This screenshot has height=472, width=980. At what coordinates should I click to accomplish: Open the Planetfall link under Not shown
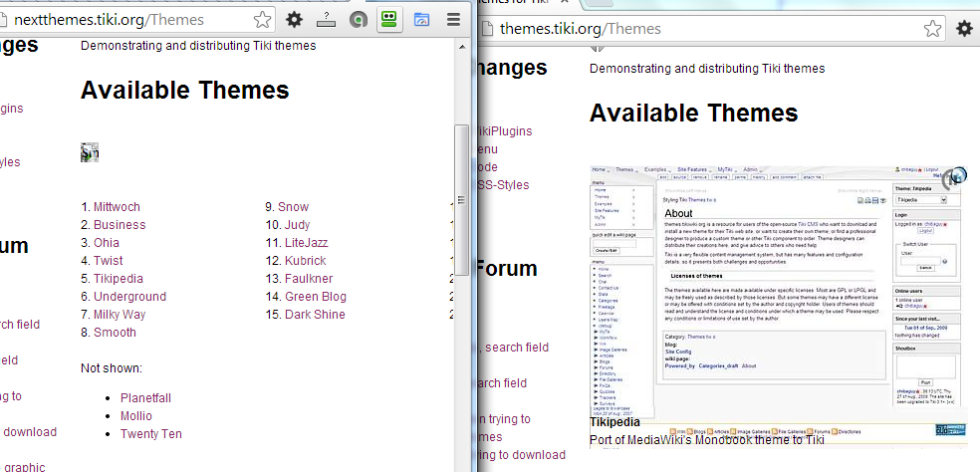(145, 398)
